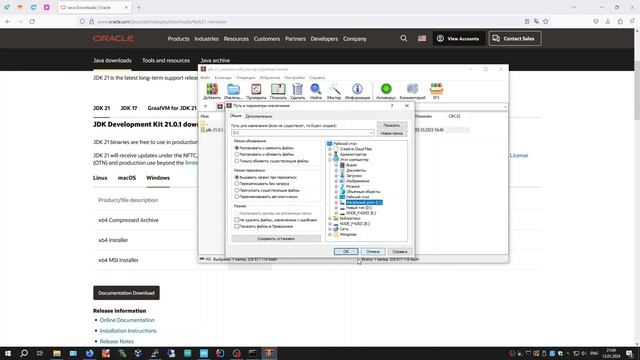Click the OK button in extraction dialog

346,251
